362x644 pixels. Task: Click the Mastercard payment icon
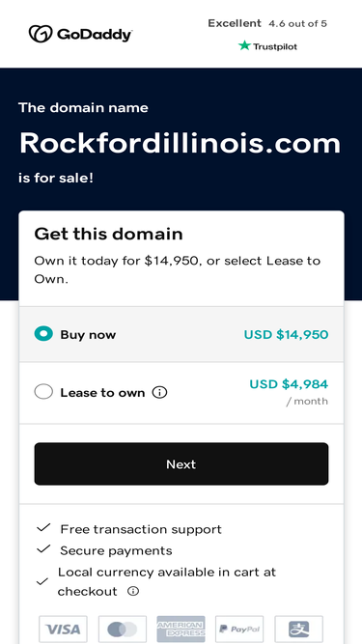pos(123,629)
